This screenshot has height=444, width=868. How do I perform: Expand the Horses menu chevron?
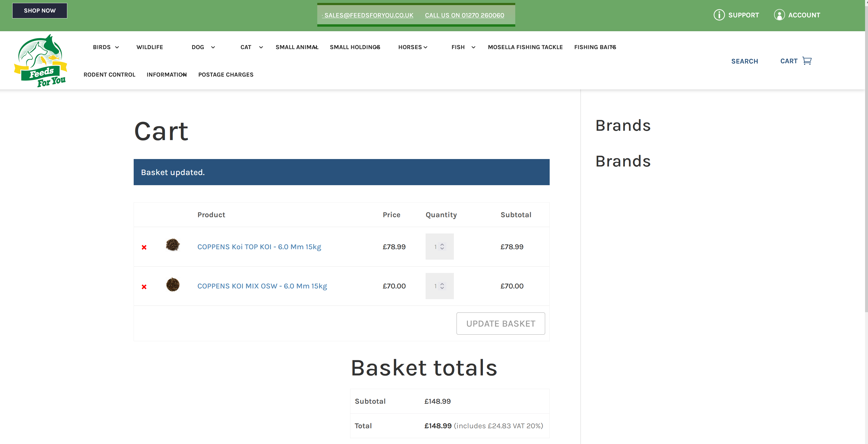425,47
